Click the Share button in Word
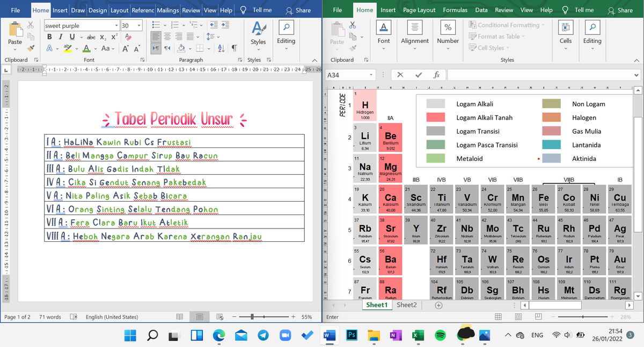 point(298,10)
